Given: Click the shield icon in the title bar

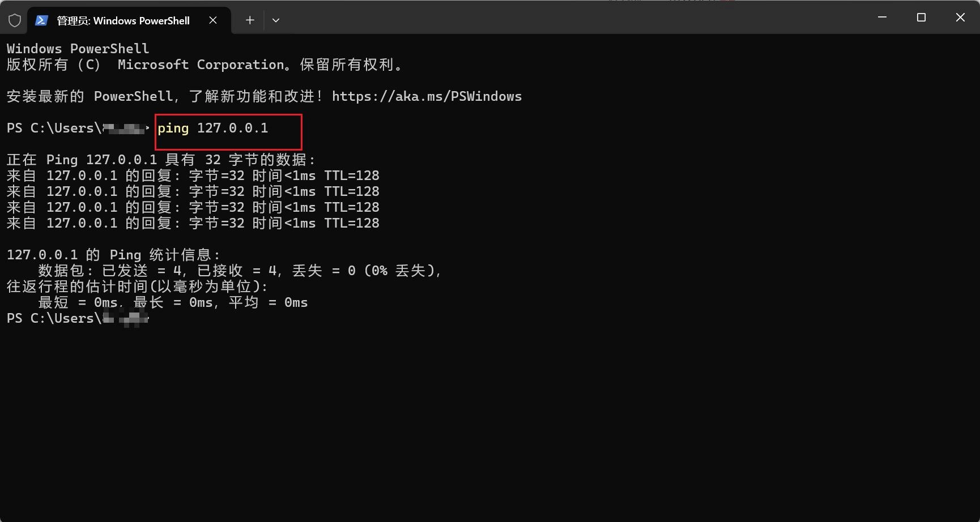Looking at the screenshot, I should [15, 20].
